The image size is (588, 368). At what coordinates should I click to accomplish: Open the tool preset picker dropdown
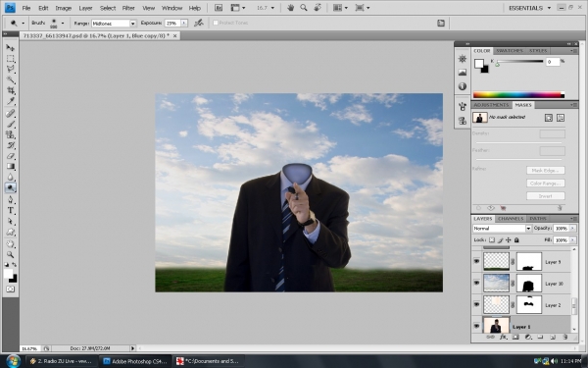tap(23, 23)
